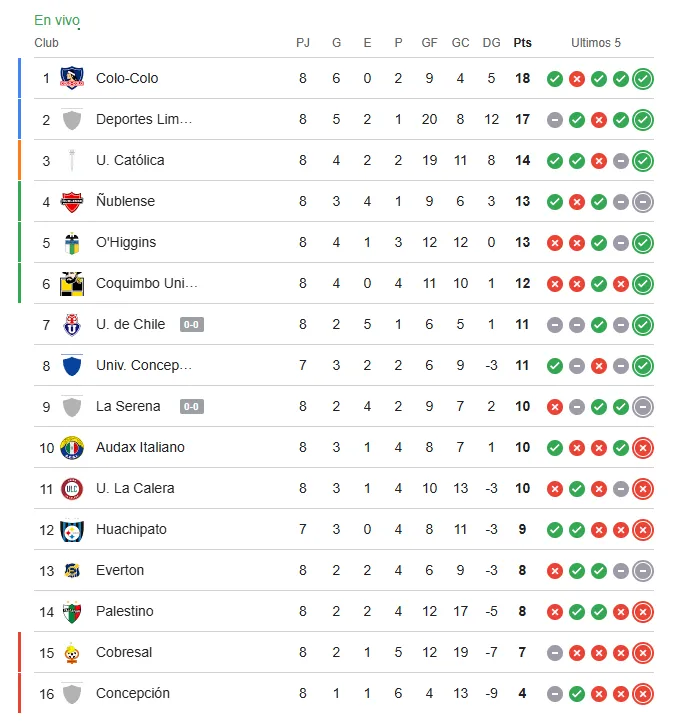
Task: Click the 0-0 live score badge for U. de Chile
Action: pos(192,325)
